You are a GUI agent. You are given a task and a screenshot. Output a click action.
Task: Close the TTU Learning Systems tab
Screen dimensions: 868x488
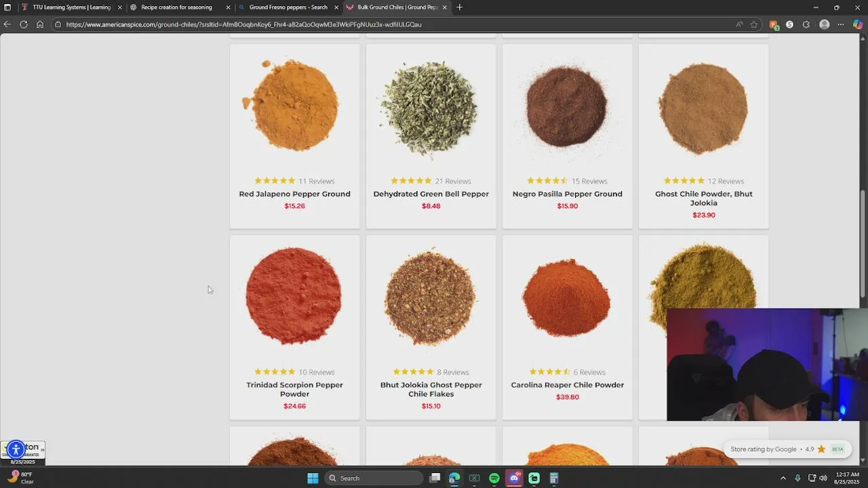120,7
